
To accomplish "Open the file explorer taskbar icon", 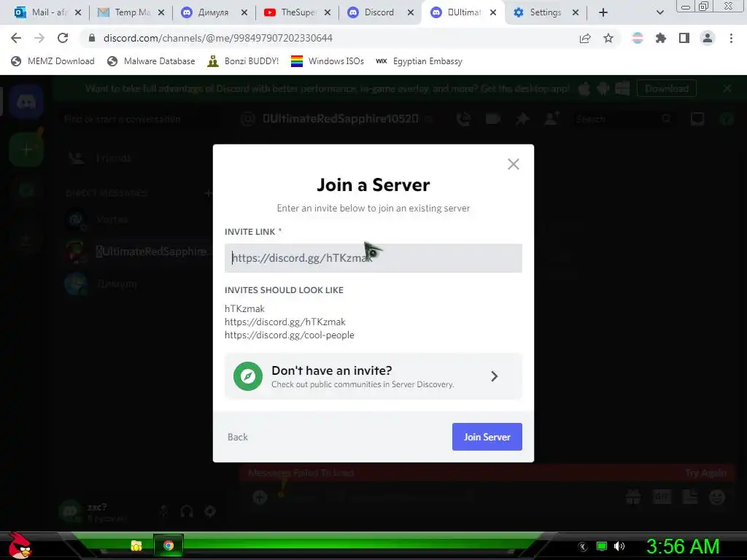I will coord(136,545).
